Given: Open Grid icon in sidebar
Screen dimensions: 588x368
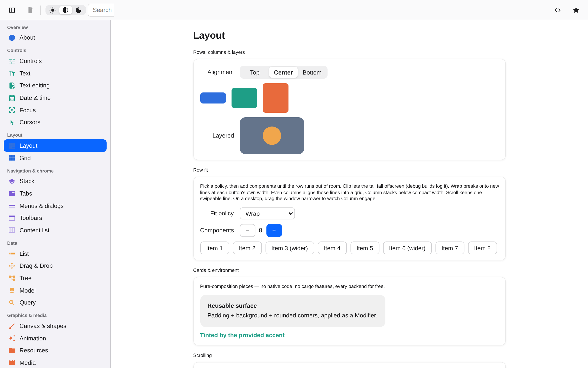Looking at the screenshot, I should [12, 158].
